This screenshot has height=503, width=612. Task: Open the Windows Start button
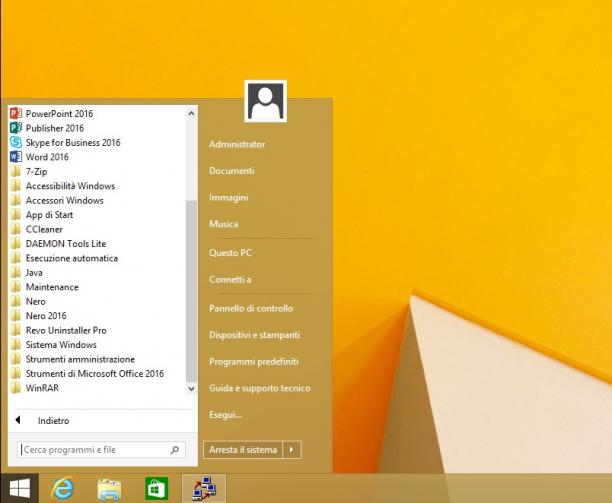[20, 488]
